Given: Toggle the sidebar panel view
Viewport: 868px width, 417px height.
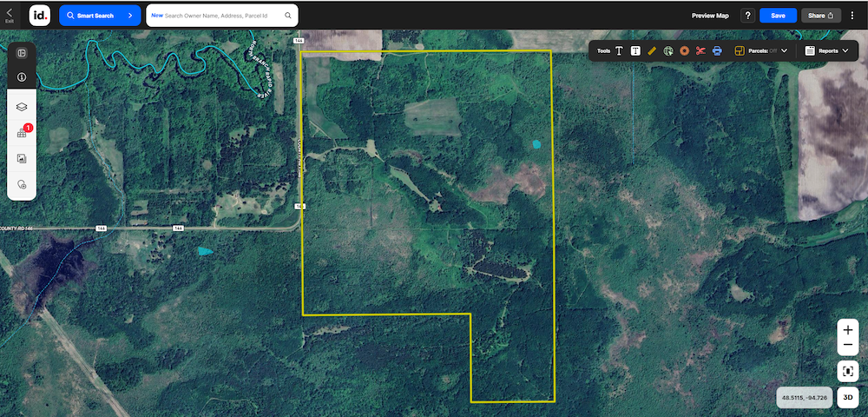Looking at the screenshot, I should pyautogui.click(x=22, y=53).
